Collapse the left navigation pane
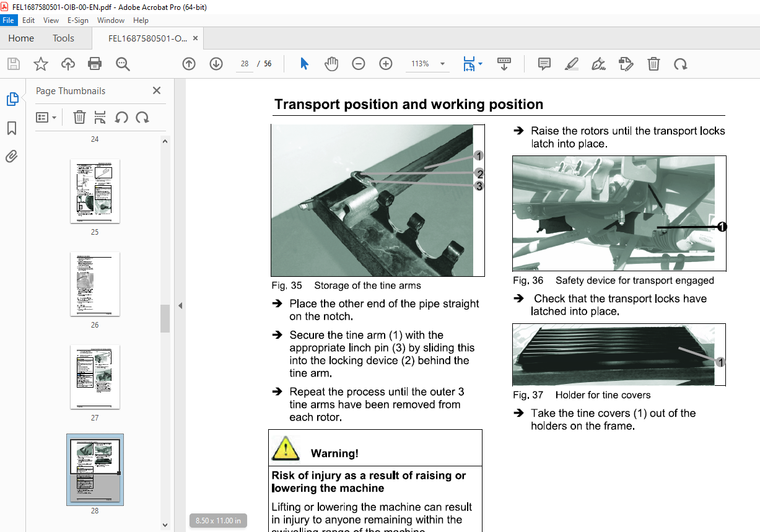This screenshot has width=760, height=532. 180,305
